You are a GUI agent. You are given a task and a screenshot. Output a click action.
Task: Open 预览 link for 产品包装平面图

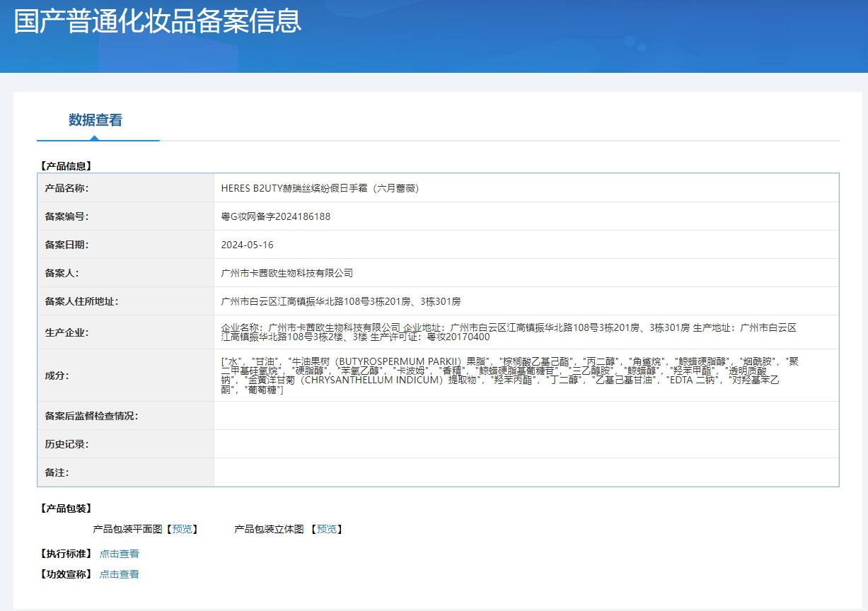coord(182,529)
